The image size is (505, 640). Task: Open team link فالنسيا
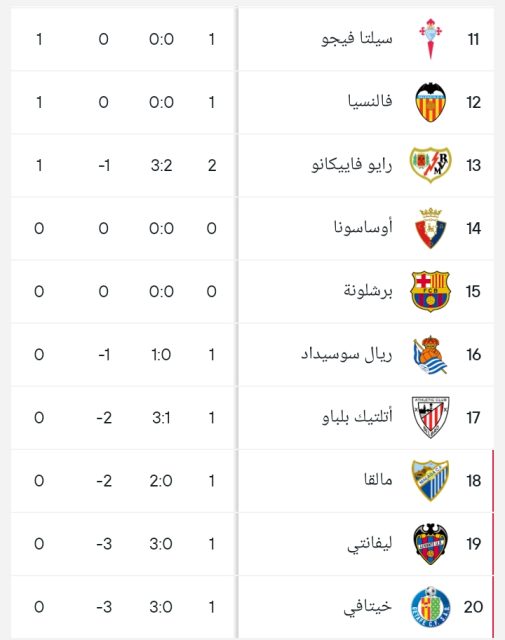click(x=370, y=101)
